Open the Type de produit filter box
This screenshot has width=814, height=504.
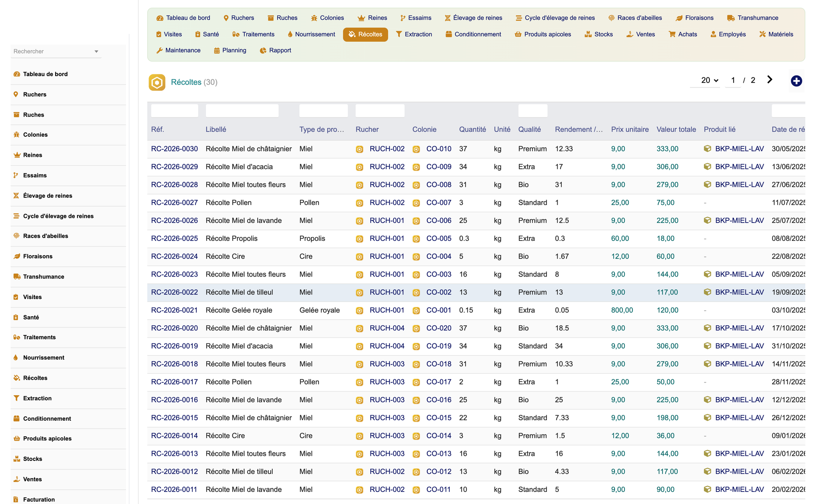click(x=323, y=111)
